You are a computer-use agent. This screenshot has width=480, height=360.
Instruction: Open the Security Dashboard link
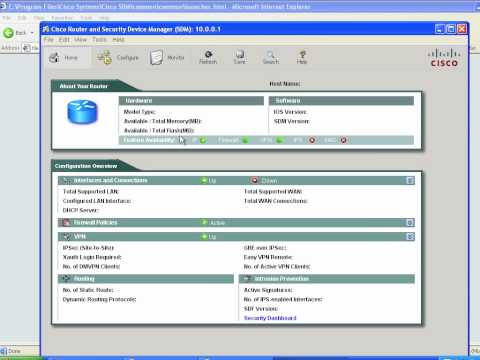(270, 318)
